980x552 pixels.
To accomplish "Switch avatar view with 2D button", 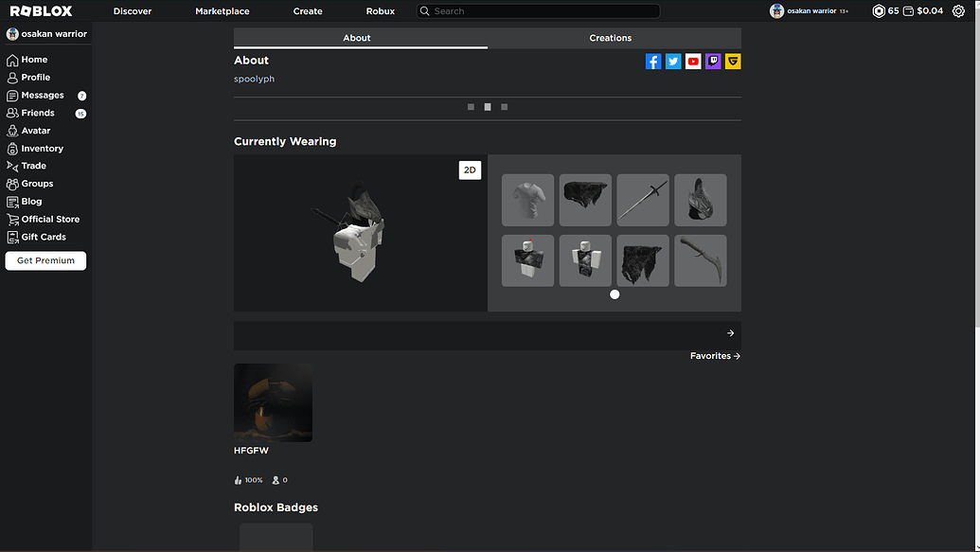I will [x=470, y=170].
